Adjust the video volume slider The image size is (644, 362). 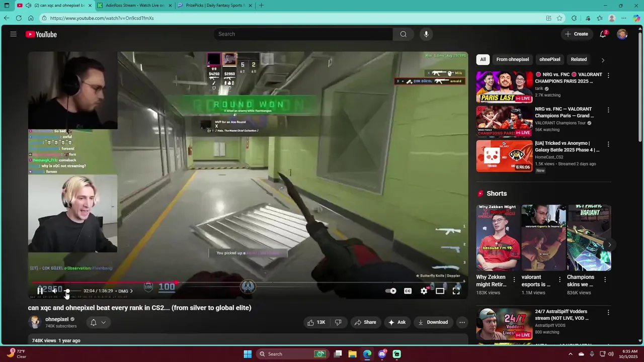click(x=72, y=291)
